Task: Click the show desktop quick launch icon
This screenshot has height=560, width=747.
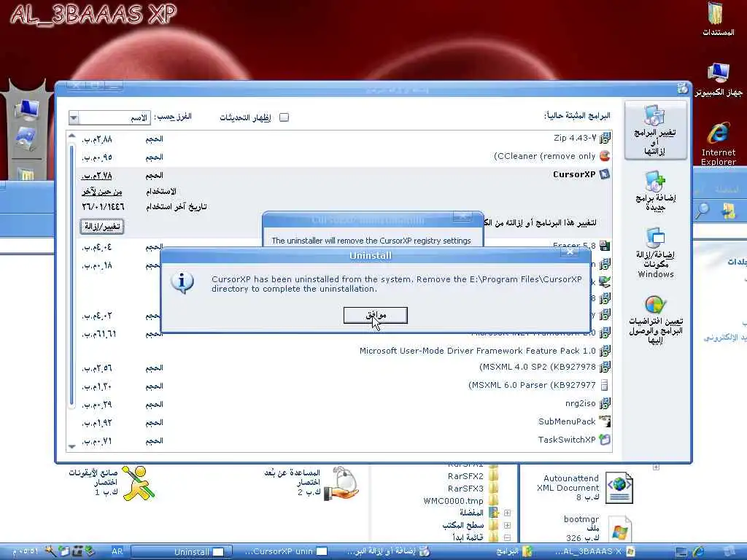Action: click(x=681, y=552)
